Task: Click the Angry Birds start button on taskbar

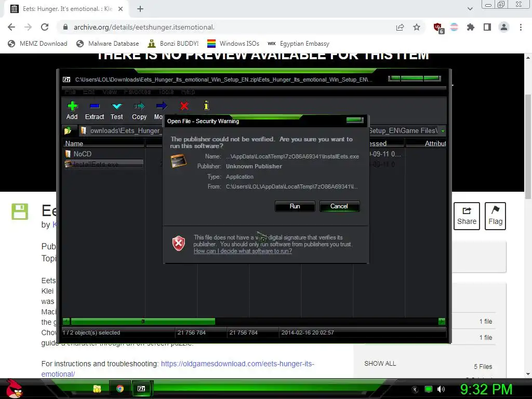Action: tap(14, 389)
